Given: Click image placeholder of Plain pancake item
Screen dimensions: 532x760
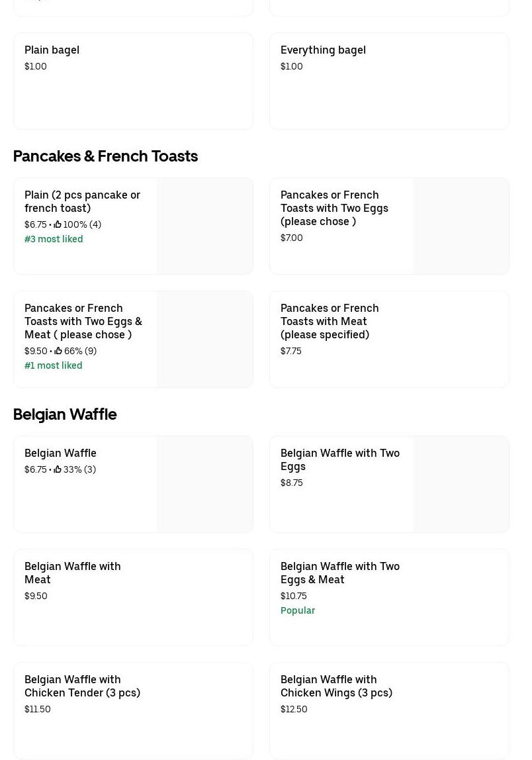Looking at the screenshot, I should point(205,226).
